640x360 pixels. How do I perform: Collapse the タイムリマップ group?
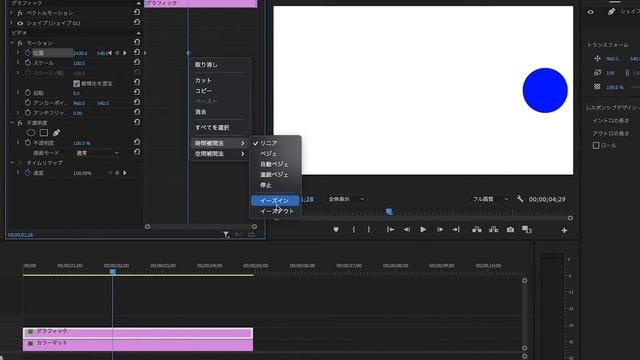pos(11,162)
